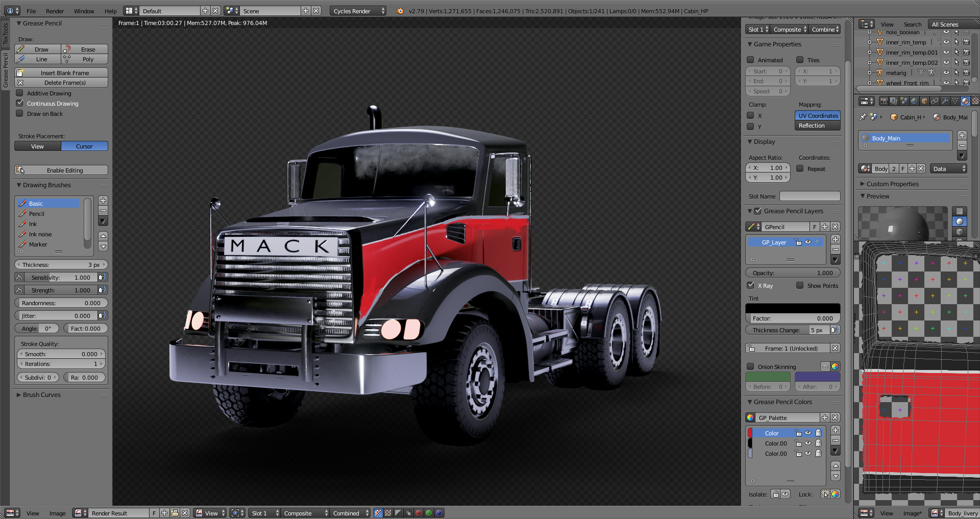Toggle ghosting for Color.00 black swatch row
The height and width of the screenshot is (519, 980).
tap(818, 443)
